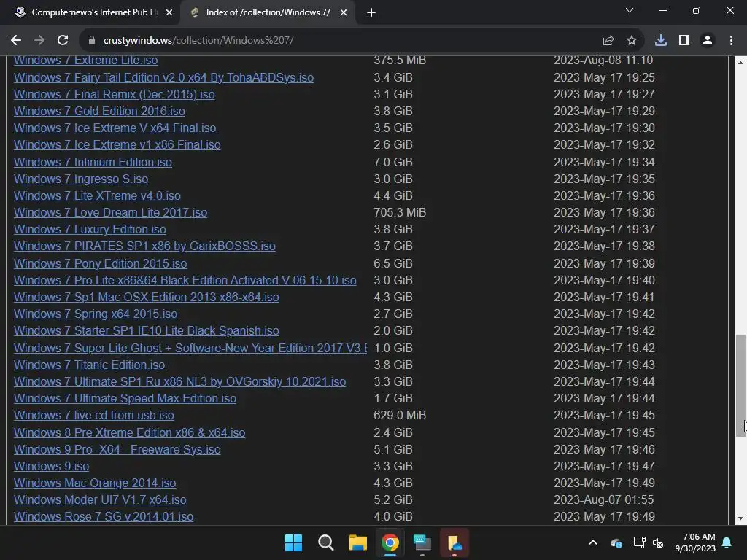
Task: Select Windows 7 Lite XTreme v4.0.iso
Action: tap(97, 195)
